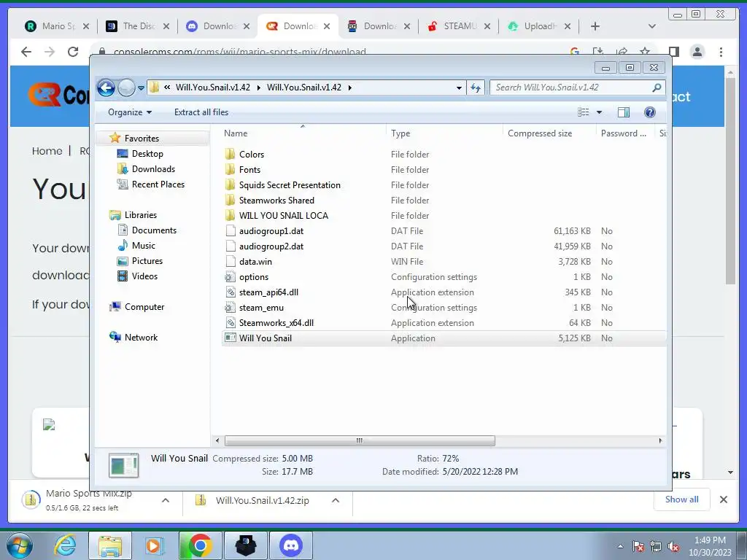Image resolution: width=747 pixels, height=560 pixels.
Task: Select Steamworks_x64.dll file
Action: [x=276, y=323]
